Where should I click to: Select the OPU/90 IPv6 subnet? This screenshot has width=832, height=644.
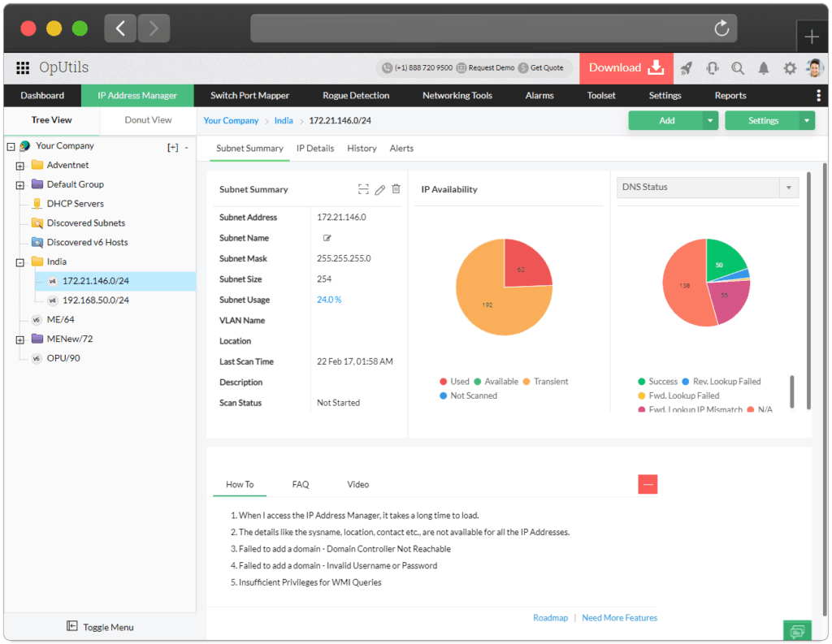click(x=63, y=358)
